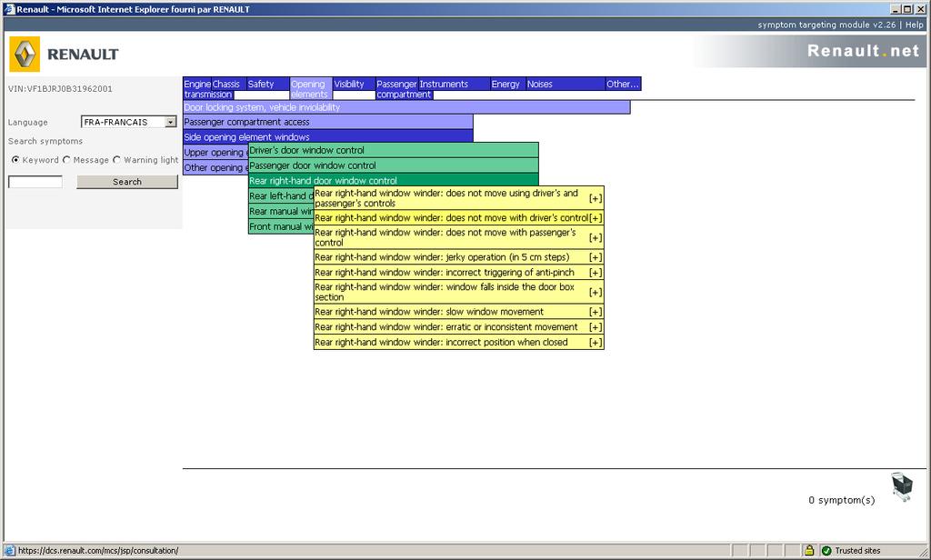
Task: Select Rear manual window menu row
Action: (281, 212)
